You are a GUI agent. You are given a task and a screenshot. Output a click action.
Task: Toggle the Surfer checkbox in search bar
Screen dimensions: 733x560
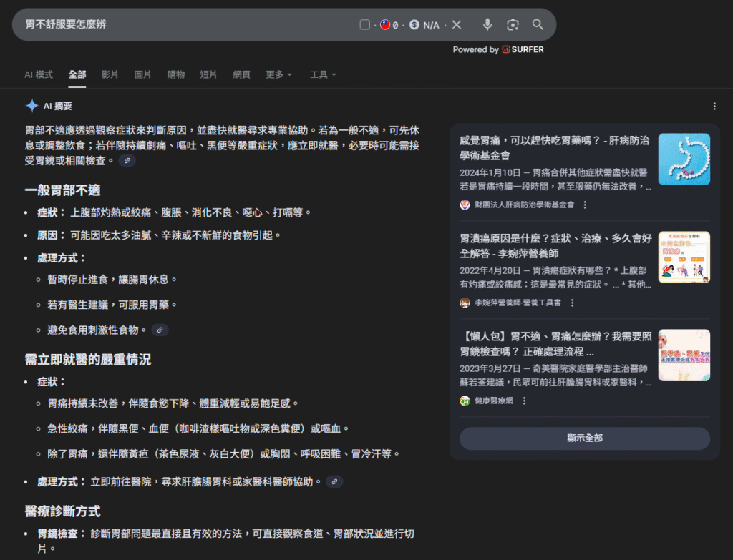[x=364, y=25]
